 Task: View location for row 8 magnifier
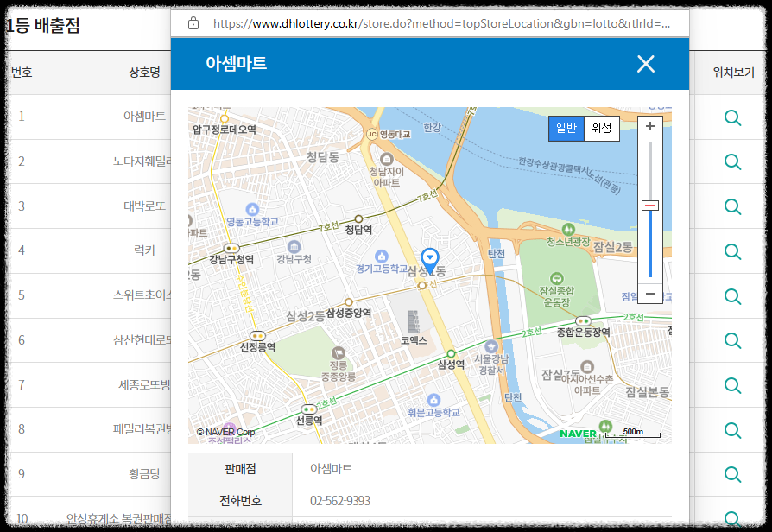tap(732, 431)
